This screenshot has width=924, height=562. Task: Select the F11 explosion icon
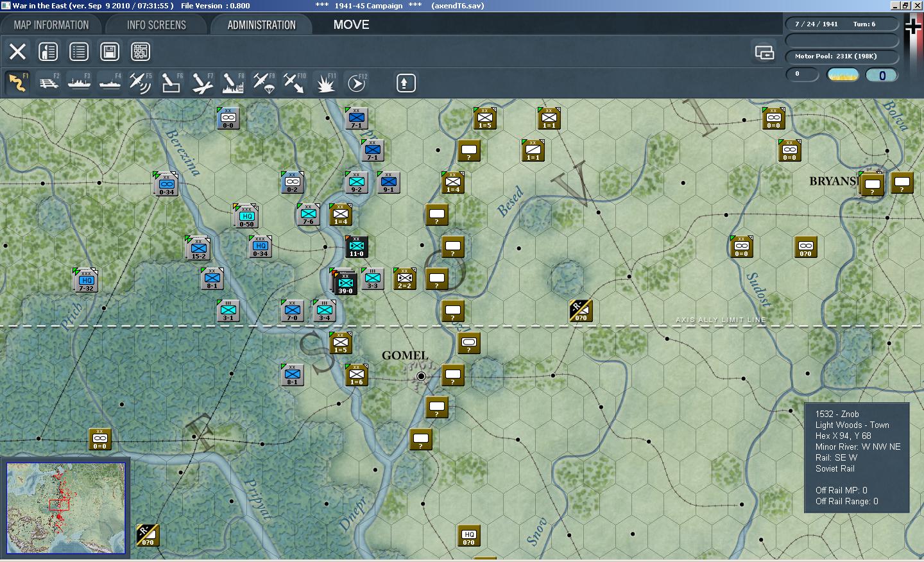point(325,83)
